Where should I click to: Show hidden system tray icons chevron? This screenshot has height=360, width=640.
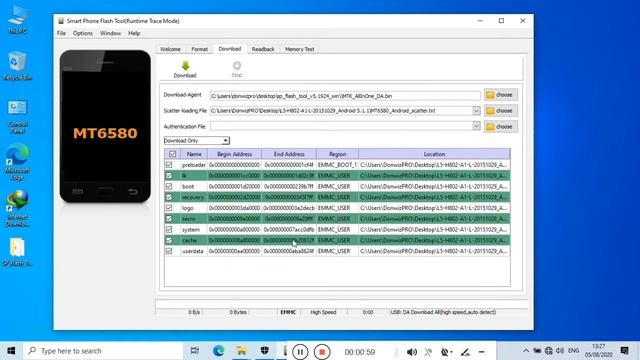coord(526,351)
